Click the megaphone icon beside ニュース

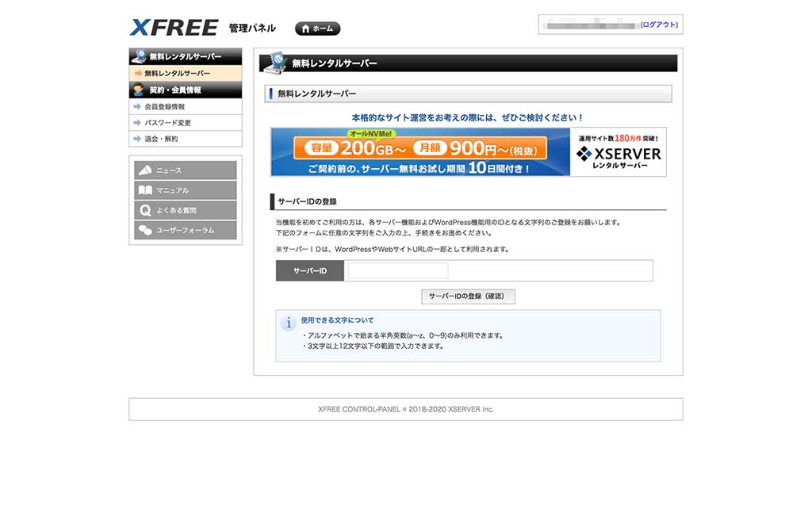pos(146,170)
